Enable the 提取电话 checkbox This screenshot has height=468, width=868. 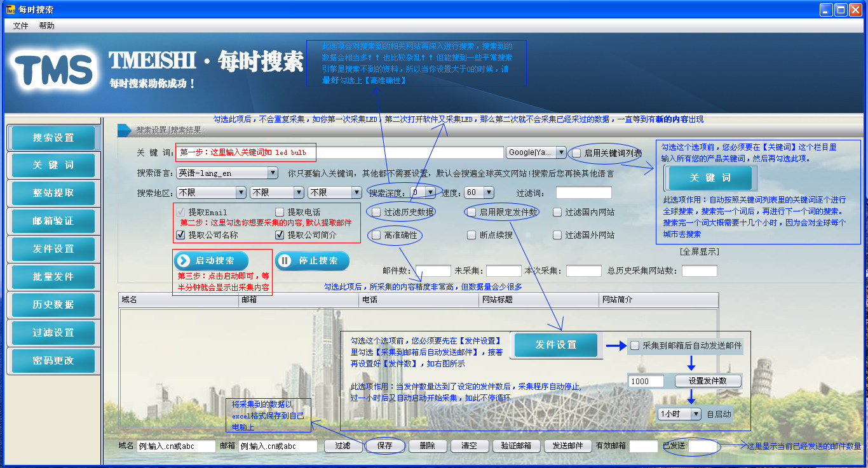pyautogui.click(x=280, y=212)
